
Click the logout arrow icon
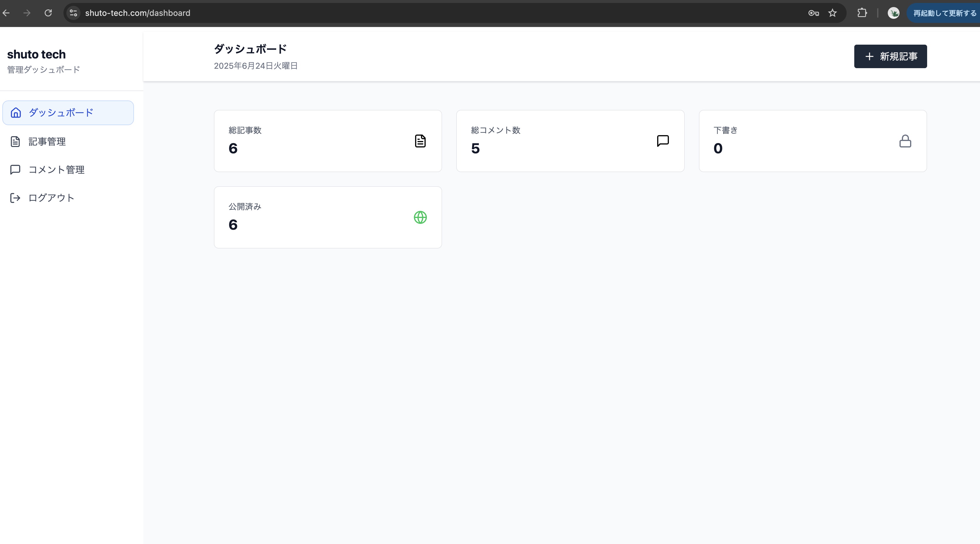[15, 198]
